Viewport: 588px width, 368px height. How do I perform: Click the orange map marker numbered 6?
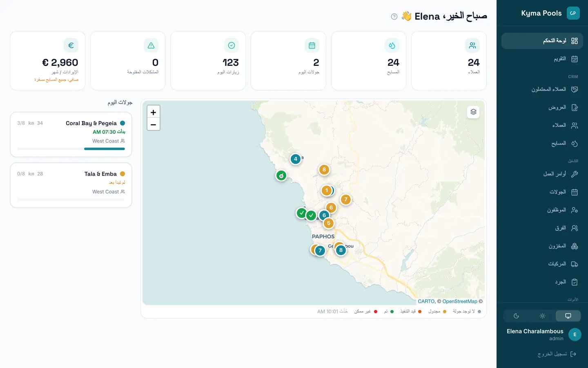pos(331,208)
